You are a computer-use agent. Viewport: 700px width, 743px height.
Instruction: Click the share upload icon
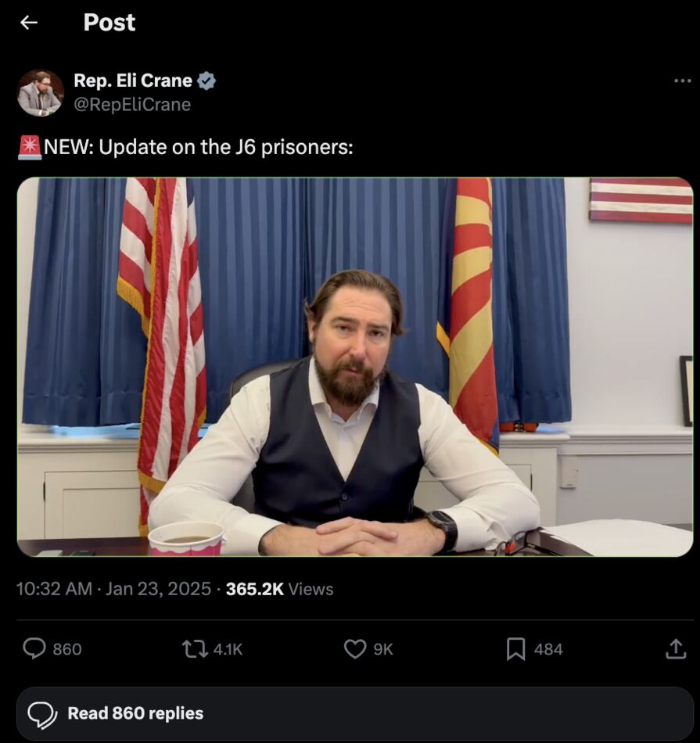675,648
